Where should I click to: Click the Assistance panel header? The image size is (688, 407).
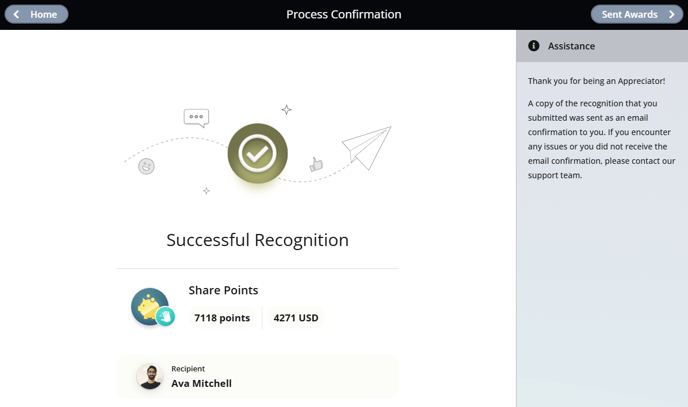pyautogui.click(x=602, y=46)
